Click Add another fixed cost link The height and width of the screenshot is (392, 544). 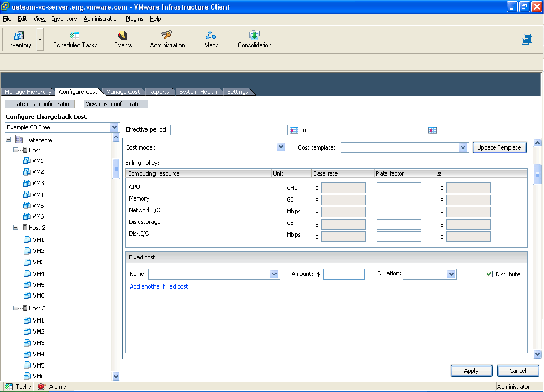159,286
